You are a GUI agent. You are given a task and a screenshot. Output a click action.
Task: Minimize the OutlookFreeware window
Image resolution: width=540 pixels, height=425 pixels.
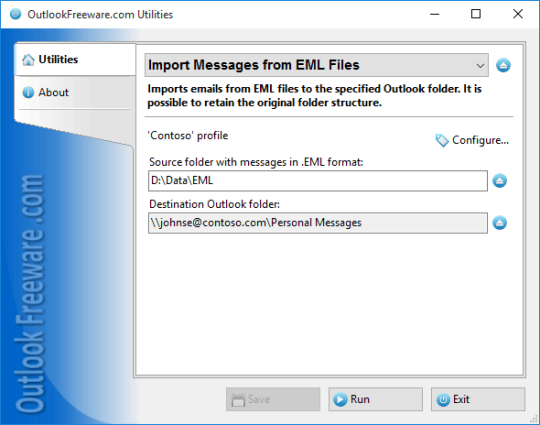click(435, 14)
